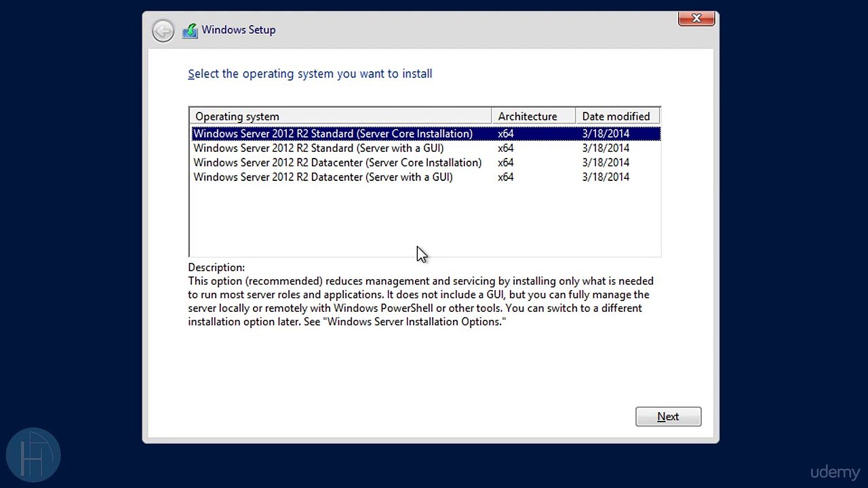868x488 pixels.
Task: Click the 'Description:' label
Action: [216, 268]
